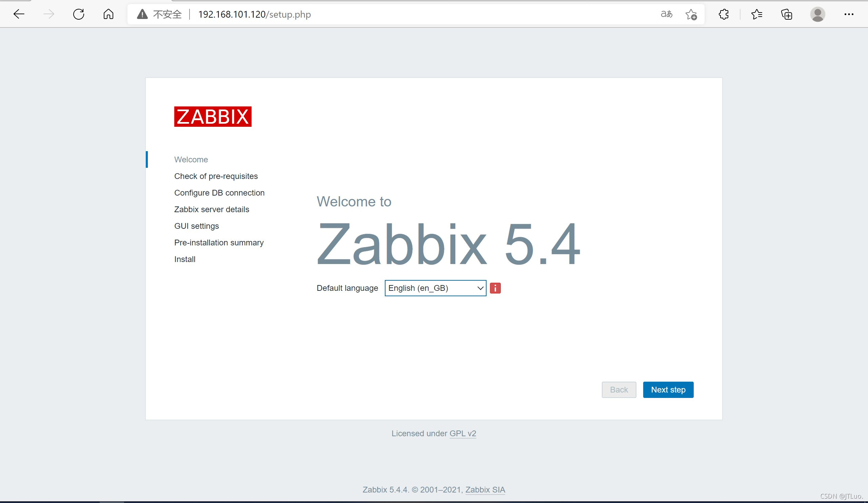Click the Next step button
This screenshot has height=503, width=868.
point(668,390)
